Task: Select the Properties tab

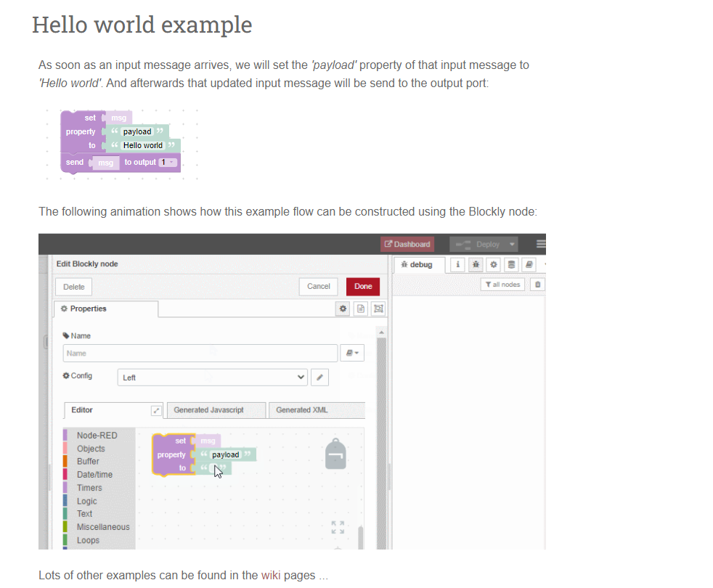Action: [106, 309]
